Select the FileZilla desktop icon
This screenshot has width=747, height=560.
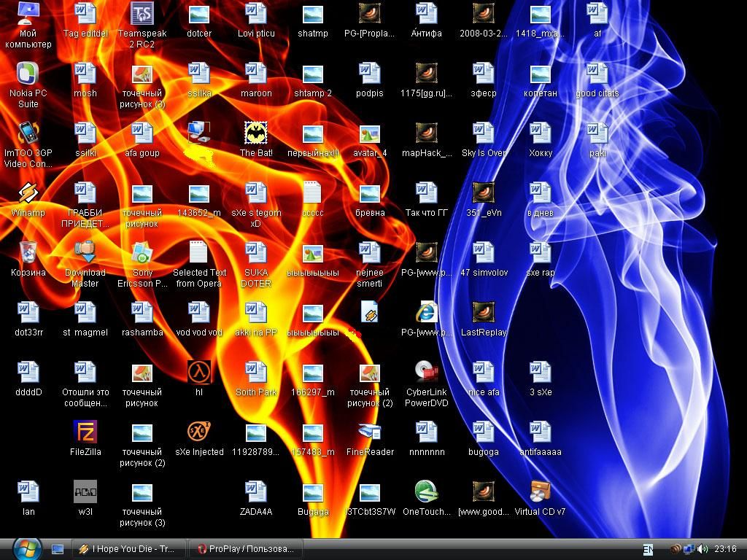85,432
